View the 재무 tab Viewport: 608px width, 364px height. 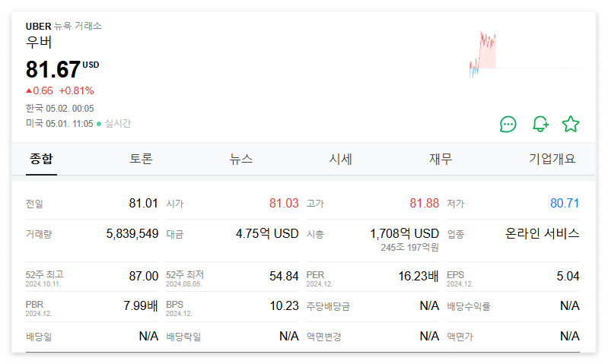tap(441, 159)
